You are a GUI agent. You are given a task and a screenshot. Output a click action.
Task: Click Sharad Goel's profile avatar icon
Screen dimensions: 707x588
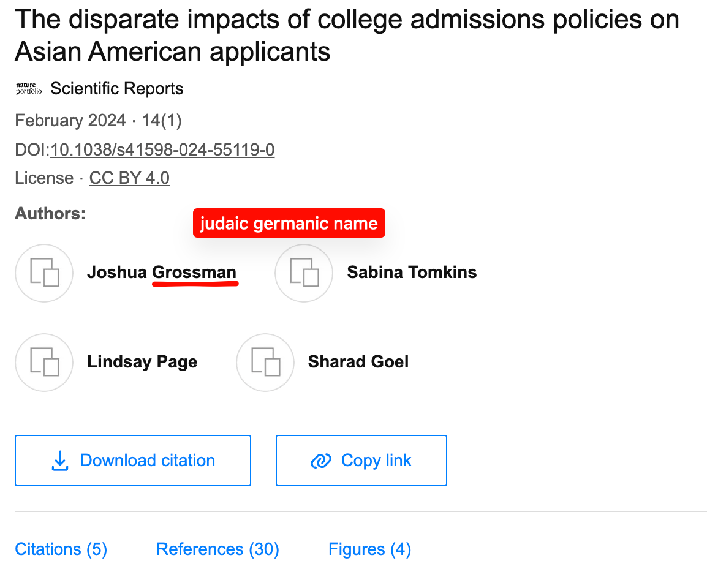[265, 363]
